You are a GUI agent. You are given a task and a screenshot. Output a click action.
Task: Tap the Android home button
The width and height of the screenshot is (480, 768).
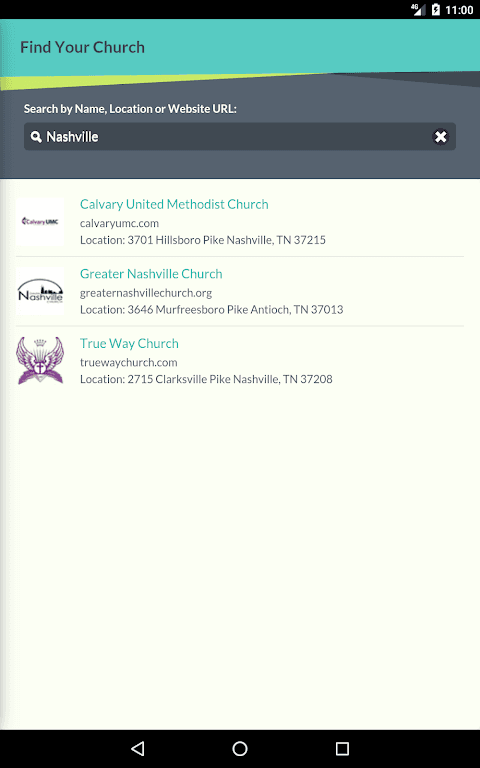(240, 748)
